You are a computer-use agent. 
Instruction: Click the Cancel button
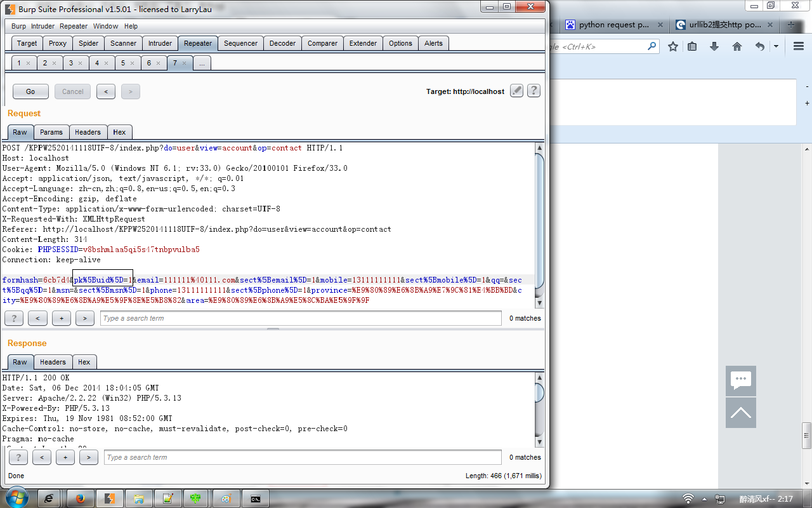[73, 91]
